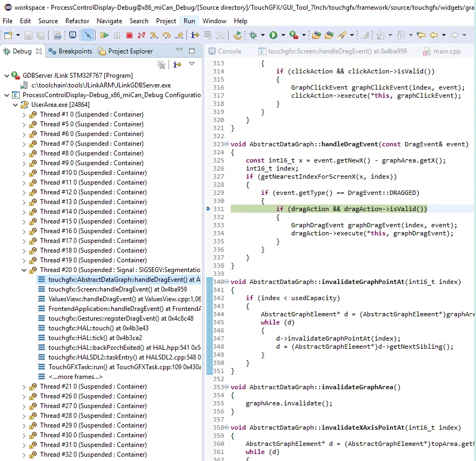Click the binary 010 build icon

coord(57,35)
